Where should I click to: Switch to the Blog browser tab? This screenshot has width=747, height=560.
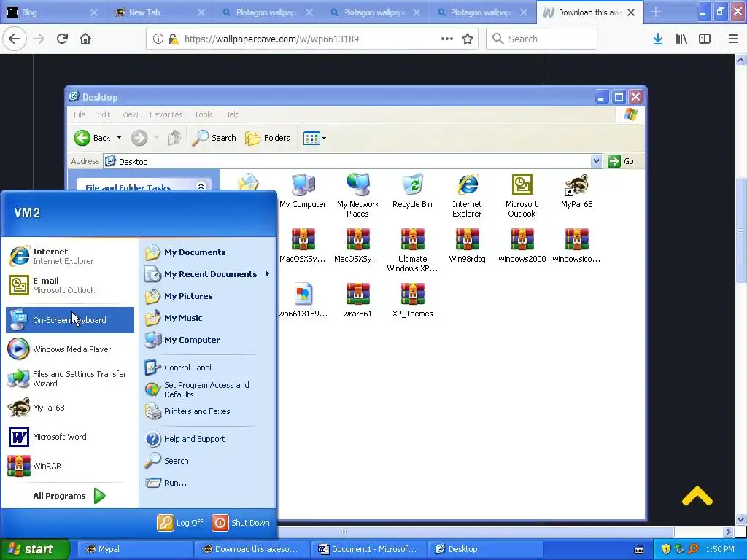[x=53, y=12]
